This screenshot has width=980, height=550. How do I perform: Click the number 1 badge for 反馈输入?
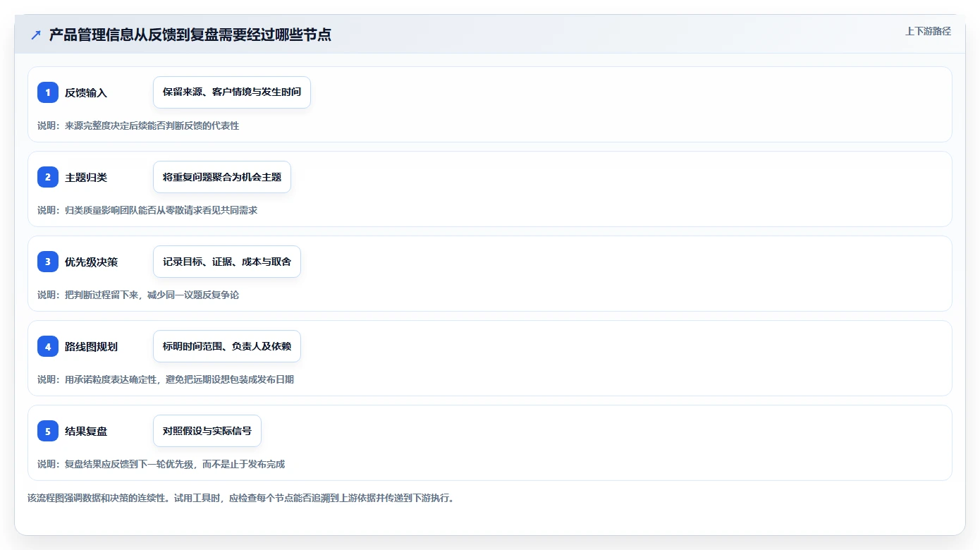point(48,92)
